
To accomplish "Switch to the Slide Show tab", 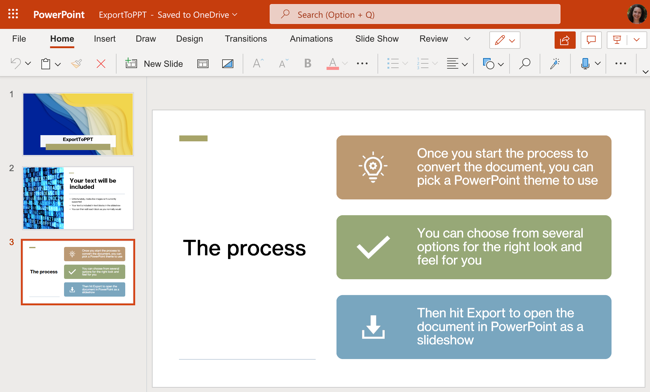I will pyautogui.click(x=377, y=39).
